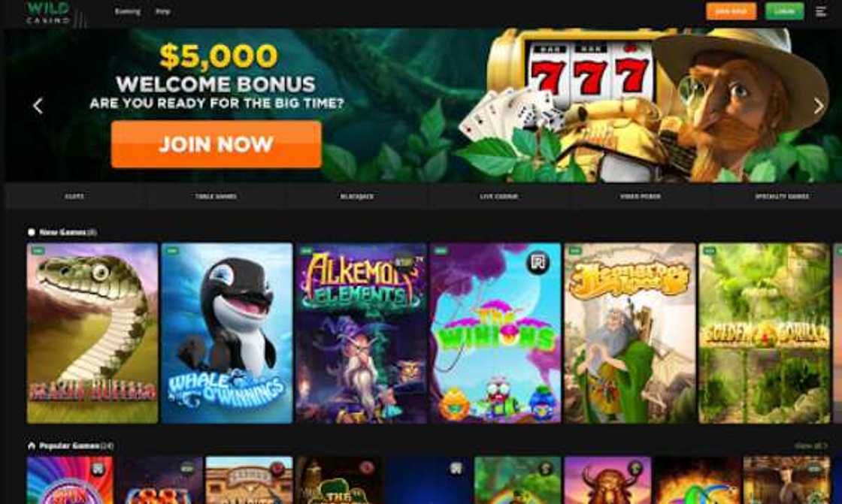Open the Alkemor's Elements game thumbnail
The height and width of the screenshot is (504, 842).
tap(362, 333)
